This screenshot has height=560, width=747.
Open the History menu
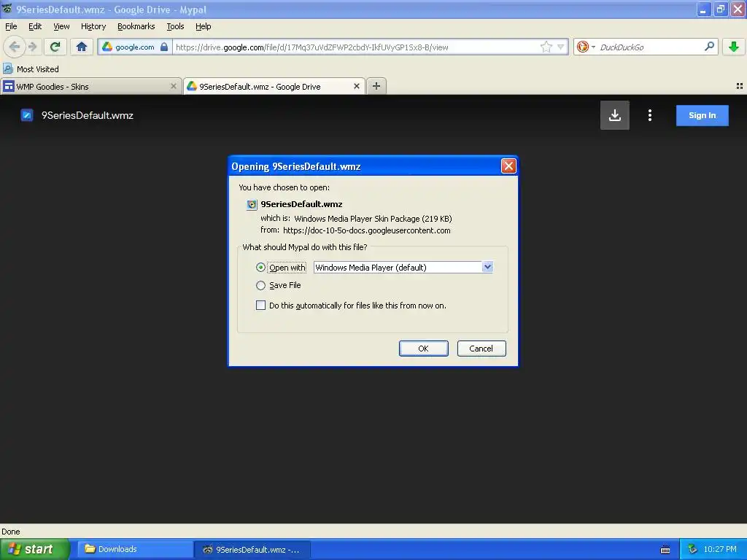coord(93,26)
